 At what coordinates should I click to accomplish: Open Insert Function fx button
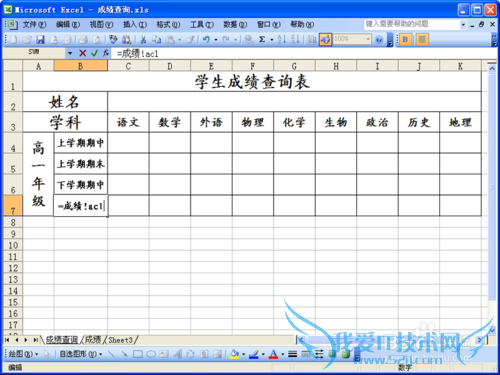pos(106,53)
